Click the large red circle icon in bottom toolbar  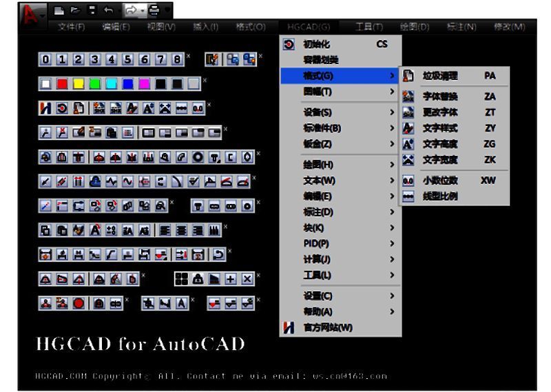click(79, 303)
